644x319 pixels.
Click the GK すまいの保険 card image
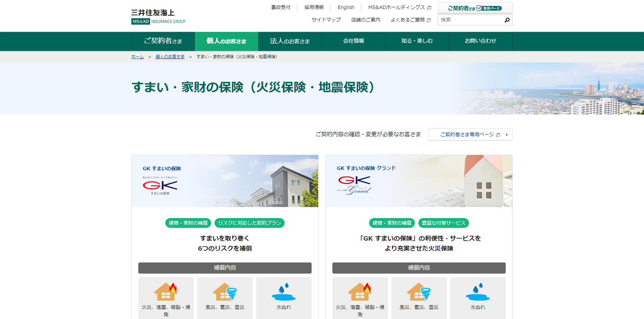225,181
